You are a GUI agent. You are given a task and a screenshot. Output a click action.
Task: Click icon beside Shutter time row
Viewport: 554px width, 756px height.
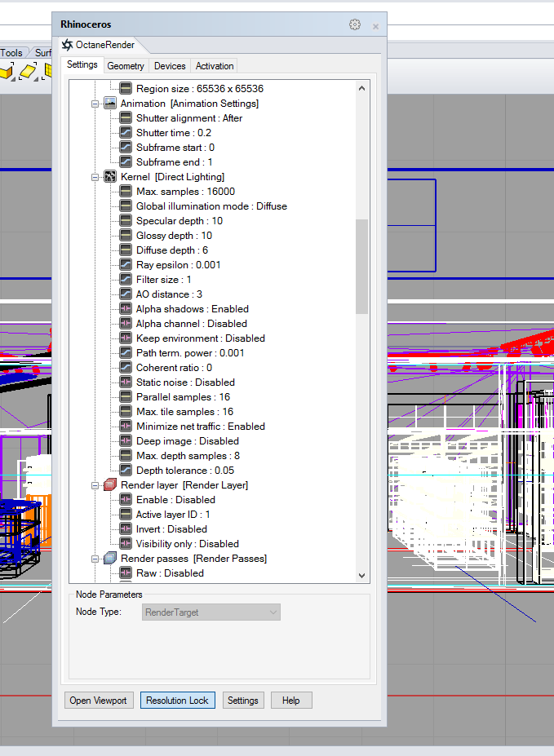126,133
